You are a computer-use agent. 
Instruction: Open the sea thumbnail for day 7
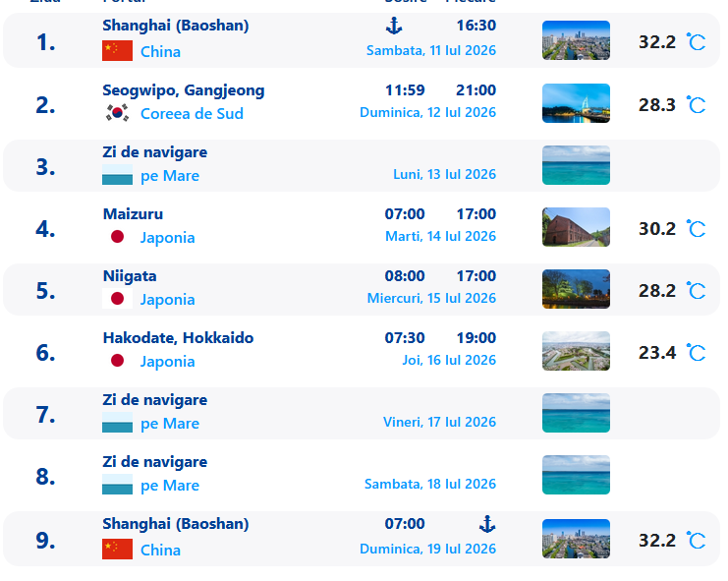(576, 413)
